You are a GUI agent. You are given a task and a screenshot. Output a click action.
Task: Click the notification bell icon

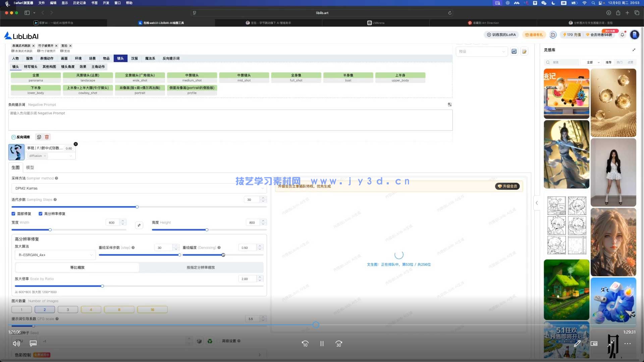tap(622, 35)
